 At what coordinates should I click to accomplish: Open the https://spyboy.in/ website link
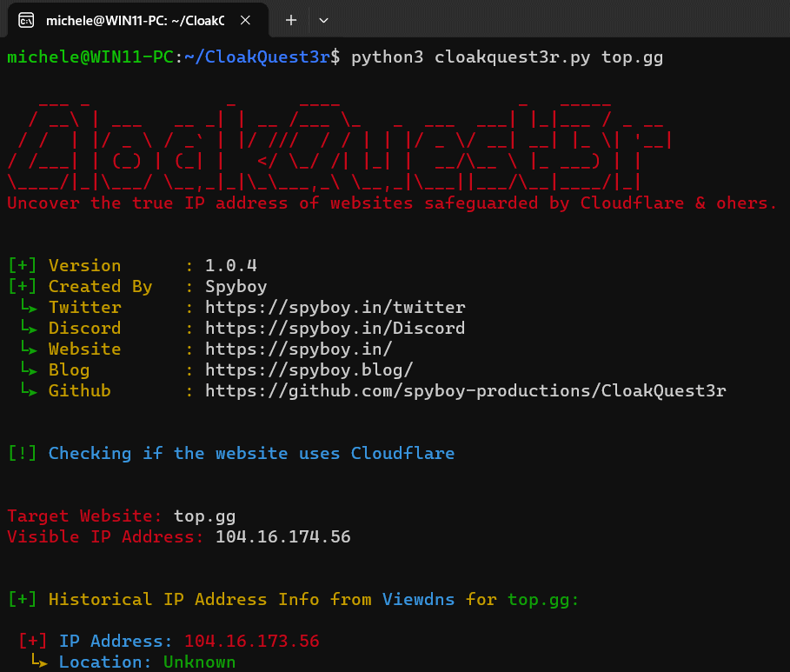click(x=298, y=349)
